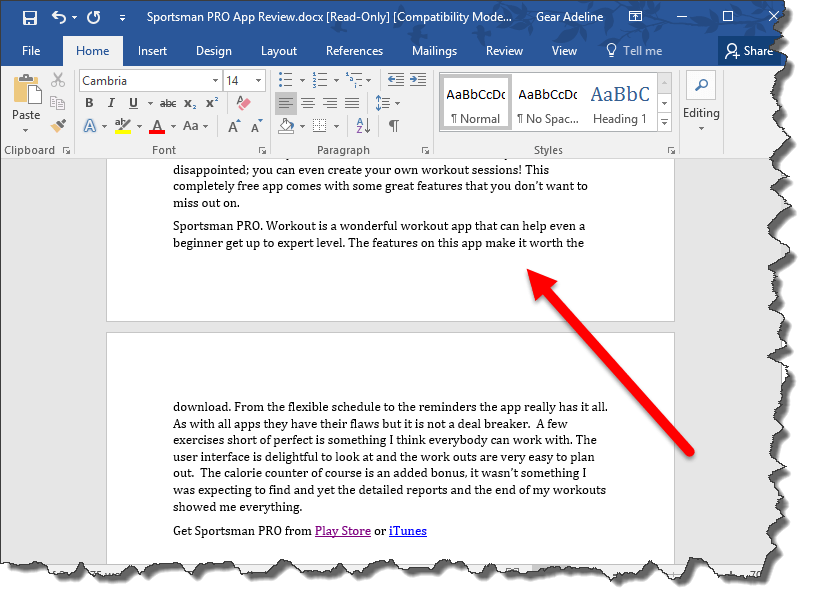Screen dimensions: 813x602
Task: Toggle Superscript formatting
Action: click(x=212, y=103)
